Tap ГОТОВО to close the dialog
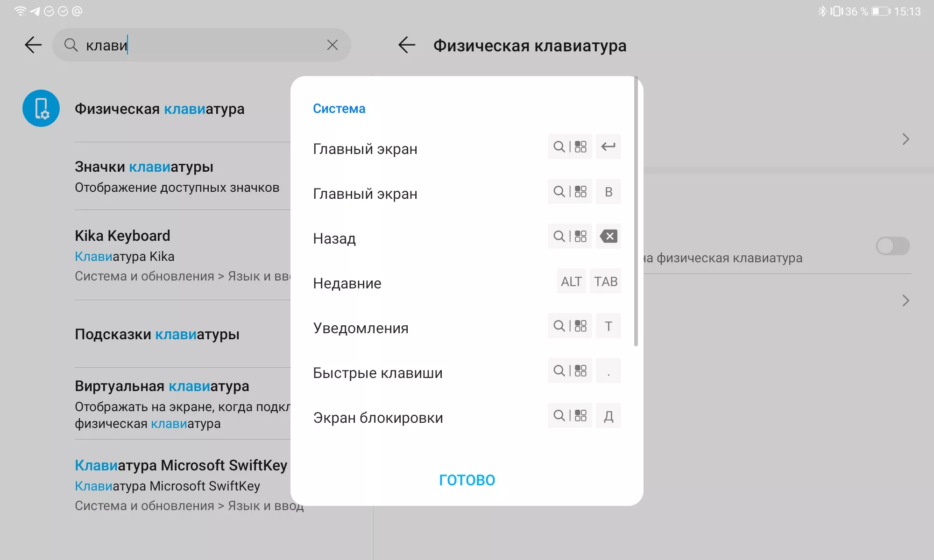Viewport: 934px width, 560px height. [x=467, y=480]
